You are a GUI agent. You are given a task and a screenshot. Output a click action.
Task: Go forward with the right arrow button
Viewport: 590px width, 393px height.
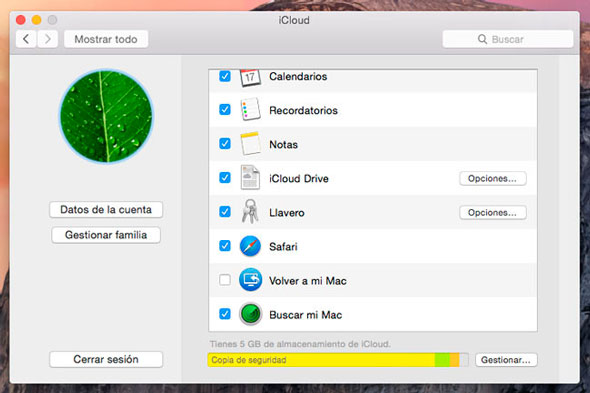(47, 39)
